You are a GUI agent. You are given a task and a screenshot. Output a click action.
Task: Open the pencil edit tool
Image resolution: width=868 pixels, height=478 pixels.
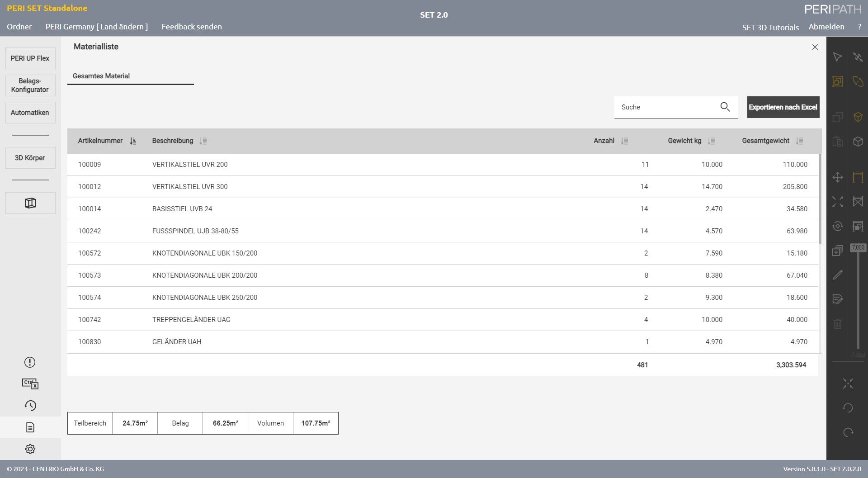pos(838,274)
